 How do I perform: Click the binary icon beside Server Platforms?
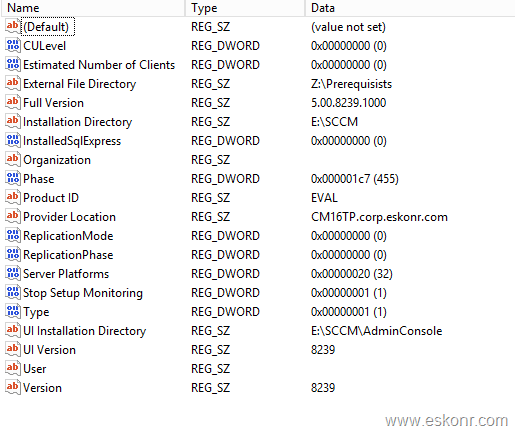13,273
